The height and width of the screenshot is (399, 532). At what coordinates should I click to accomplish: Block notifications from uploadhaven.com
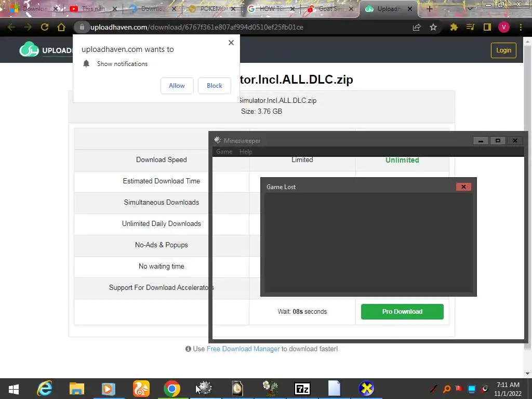pyautogui.click(x=215, y=86)
